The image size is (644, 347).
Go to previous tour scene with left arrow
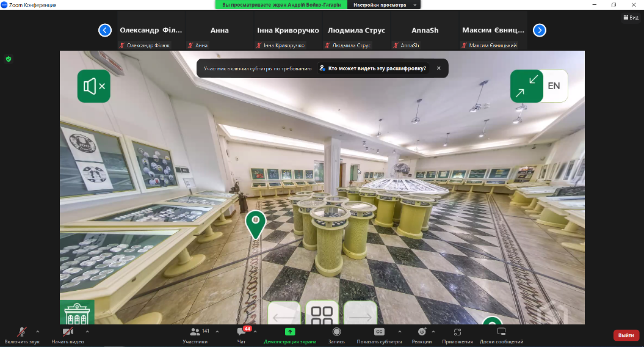tap(284, 313)
